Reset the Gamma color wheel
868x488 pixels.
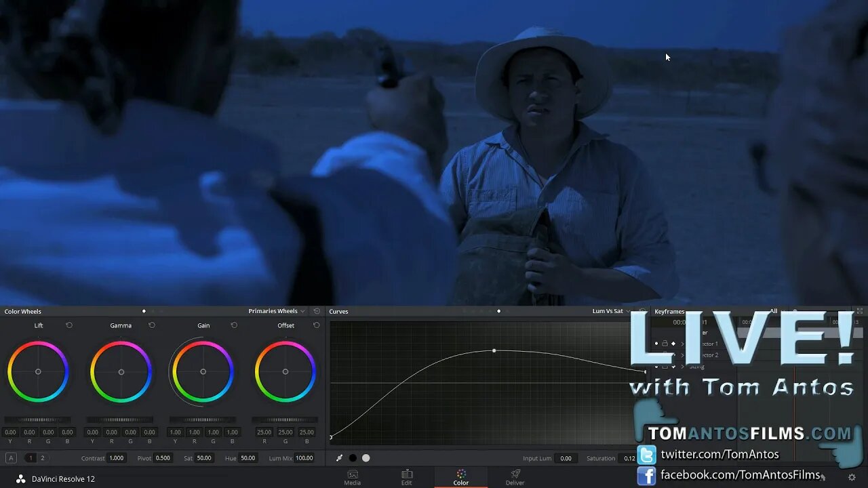(x=152, y=325)
